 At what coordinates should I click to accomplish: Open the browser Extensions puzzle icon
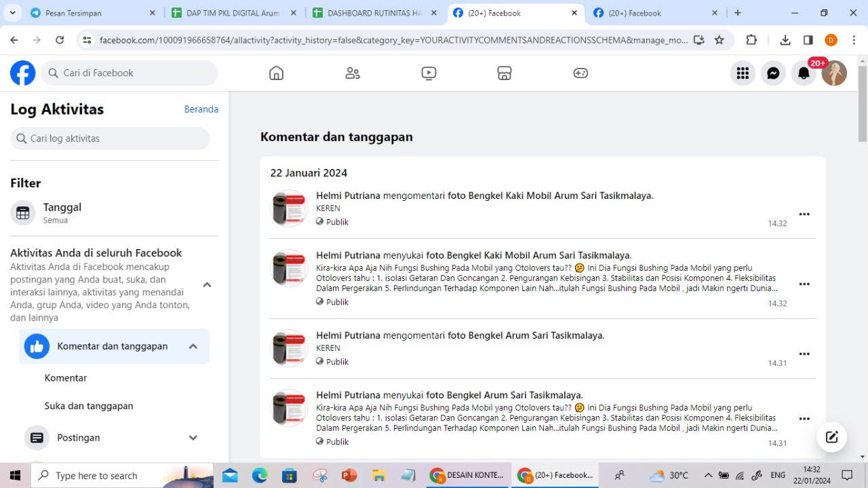751,40
